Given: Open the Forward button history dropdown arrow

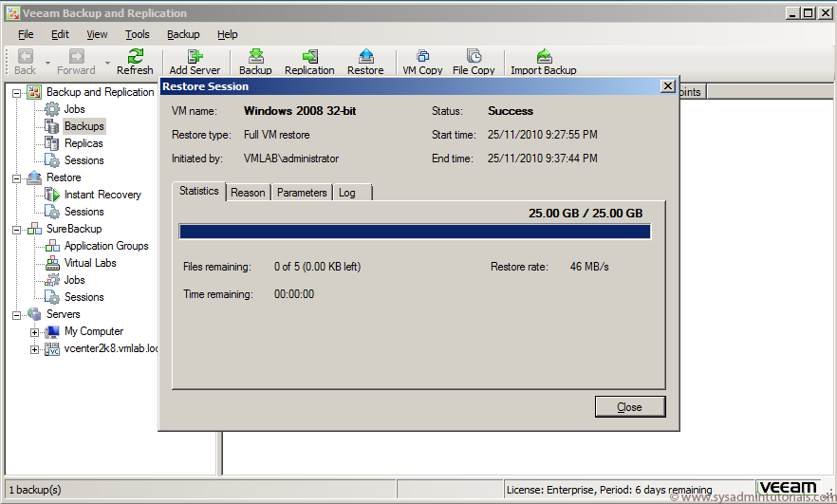Looking at the screenshot, I should coord(106,63).
